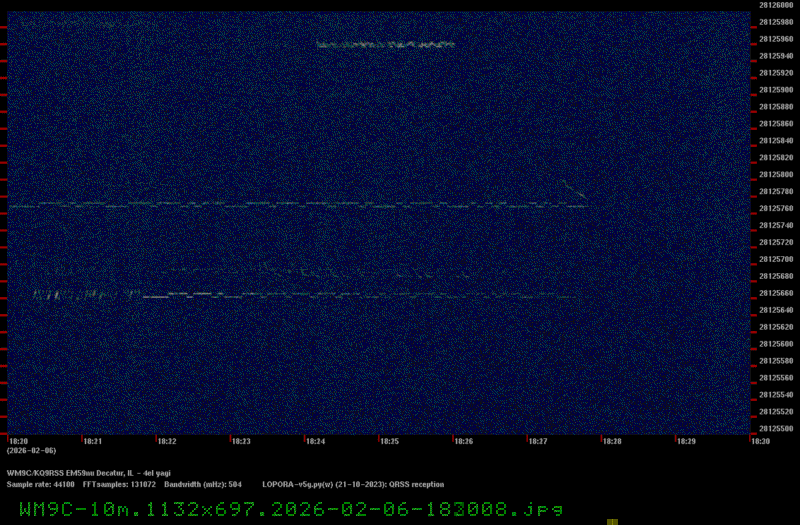Click the 18:21 time axis marker

(x=92, y=441)
